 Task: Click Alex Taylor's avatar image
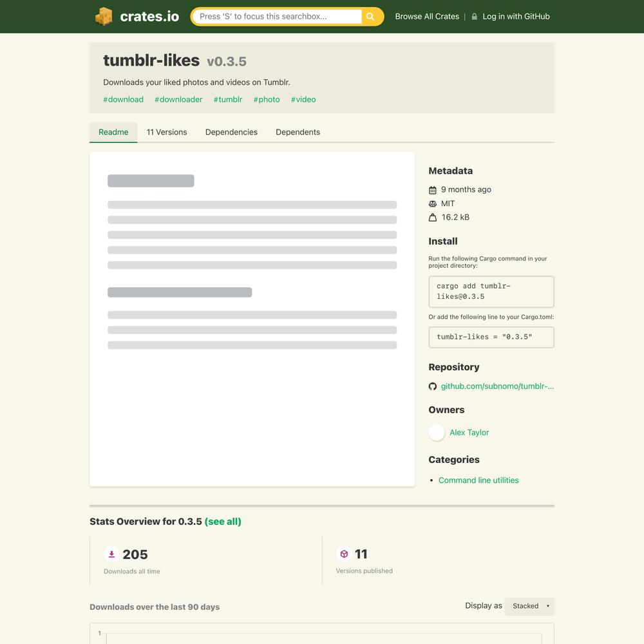(437, 433)
